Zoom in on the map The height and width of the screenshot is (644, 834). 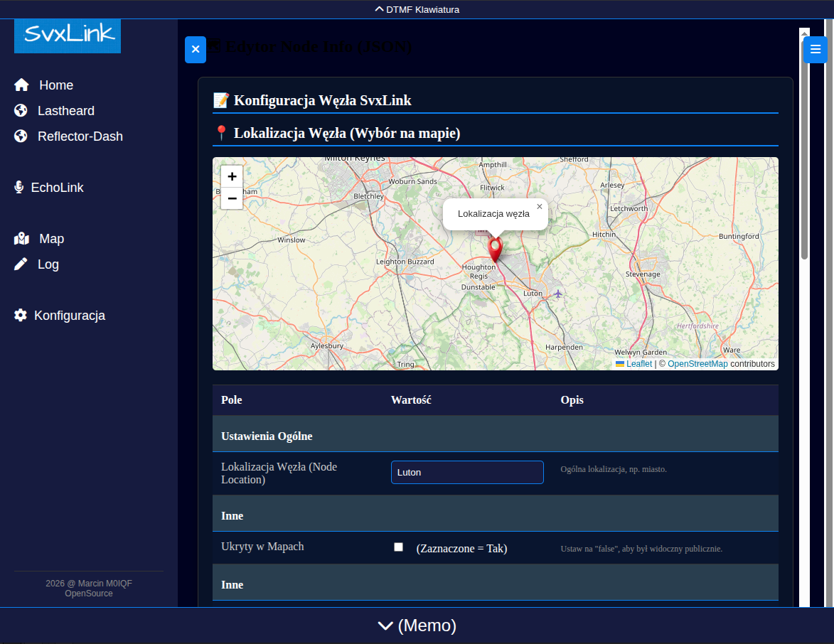click(x=232, y=177)
